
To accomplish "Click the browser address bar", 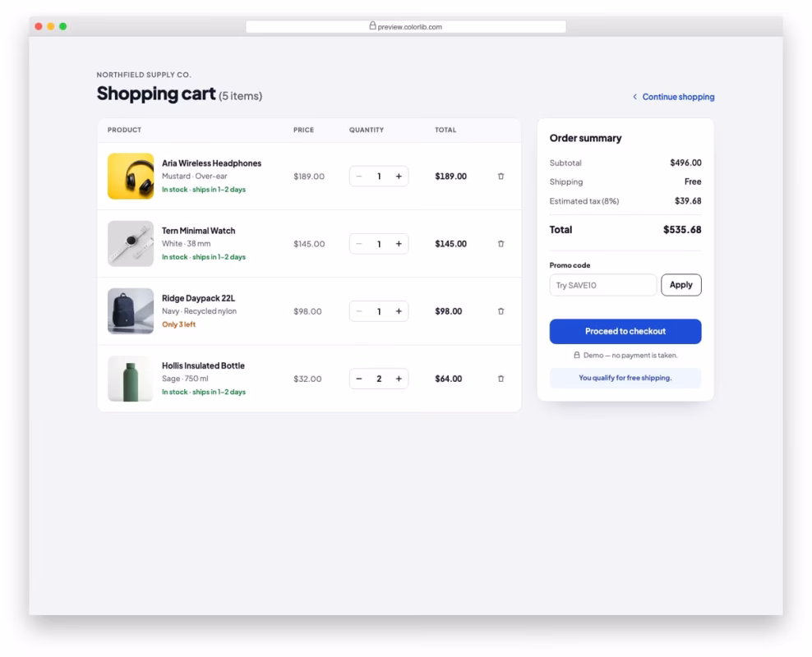I will pos(405,27).
